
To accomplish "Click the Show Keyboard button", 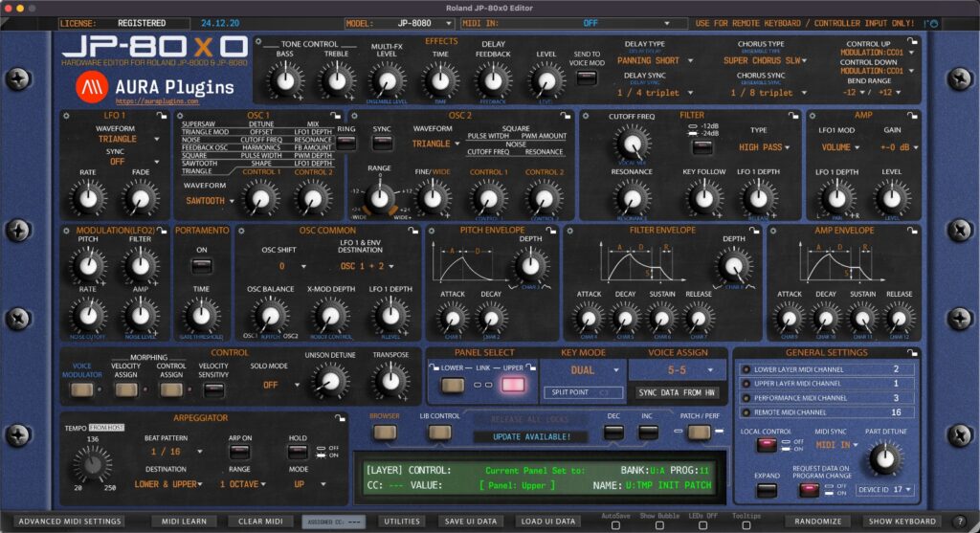I will point(902,522).
